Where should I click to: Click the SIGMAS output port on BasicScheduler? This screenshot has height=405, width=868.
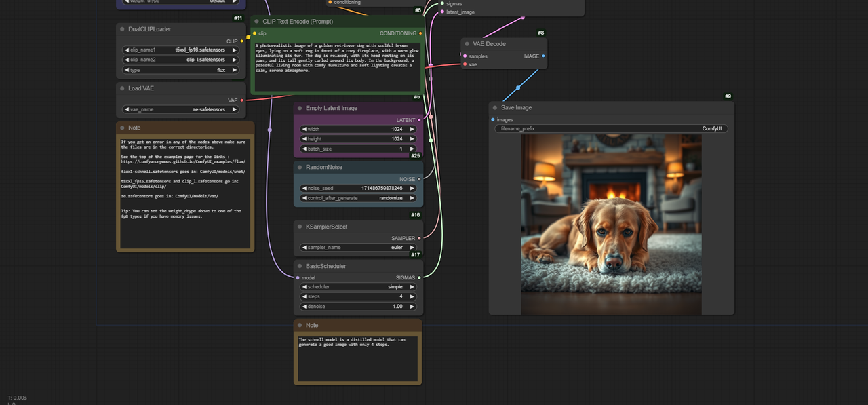(419, 277)
